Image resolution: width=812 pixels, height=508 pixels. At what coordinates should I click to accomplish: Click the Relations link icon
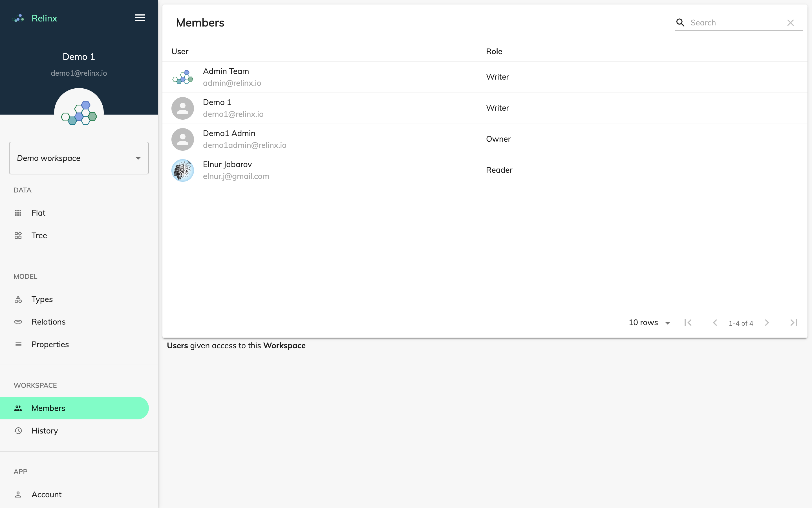(18, 321)
